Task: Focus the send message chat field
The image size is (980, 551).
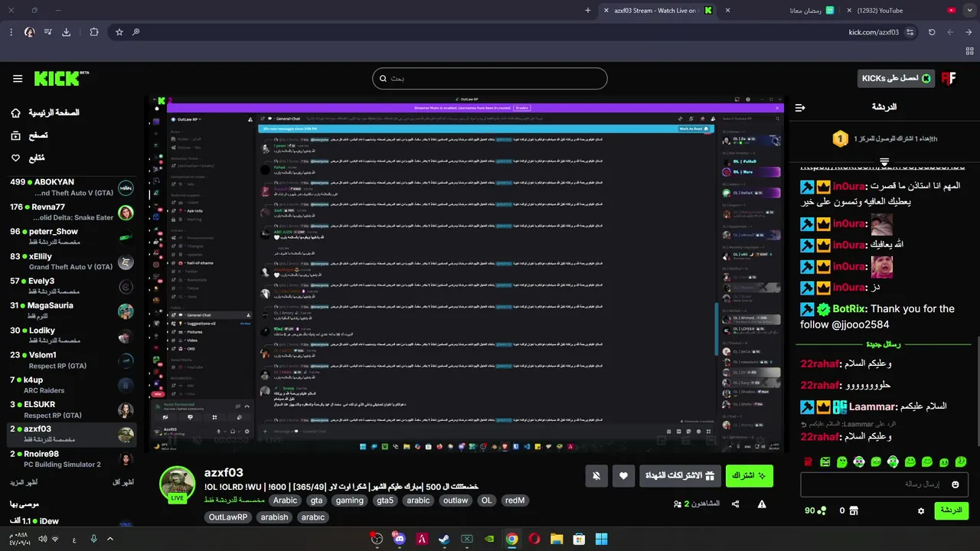Action: (884, 484)
